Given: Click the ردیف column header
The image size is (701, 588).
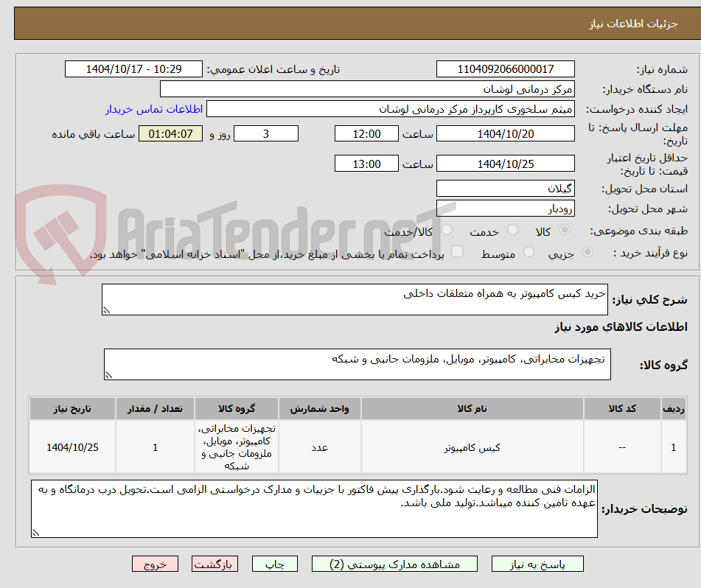Looking at the screenshot, I should click(x=674, y=409).
